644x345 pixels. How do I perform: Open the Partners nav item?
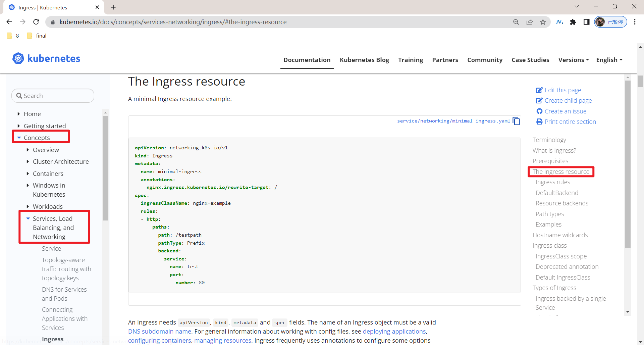point(445,60)
